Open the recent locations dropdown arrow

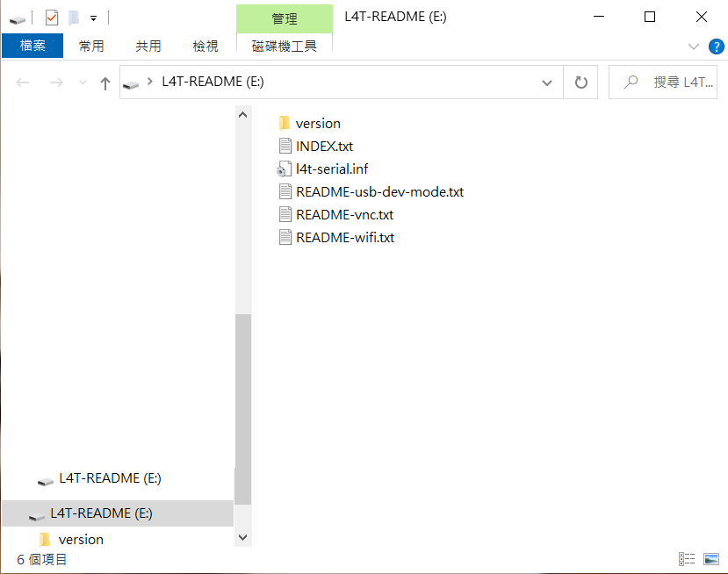coord(83,83)
